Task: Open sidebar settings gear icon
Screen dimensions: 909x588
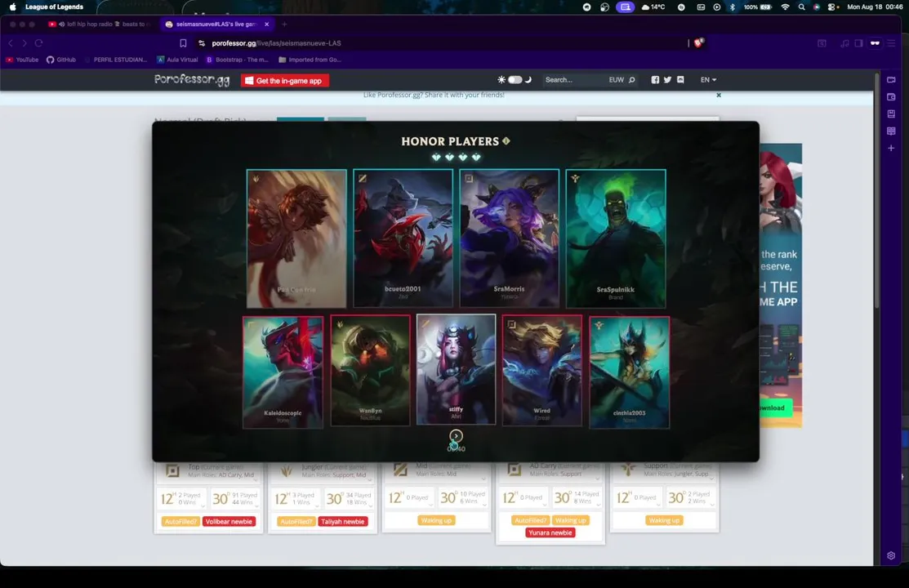Action: (x=891, y=555)
